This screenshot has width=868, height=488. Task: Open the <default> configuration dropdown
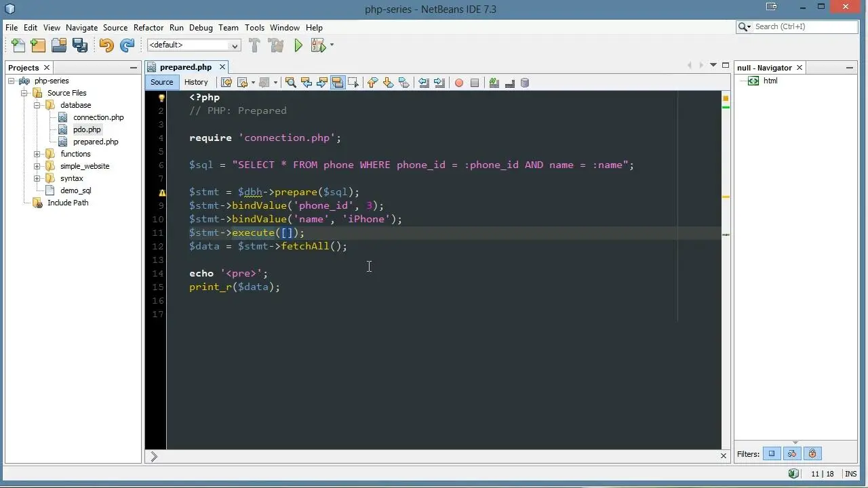pyautogui.click(x=194, y=45)
